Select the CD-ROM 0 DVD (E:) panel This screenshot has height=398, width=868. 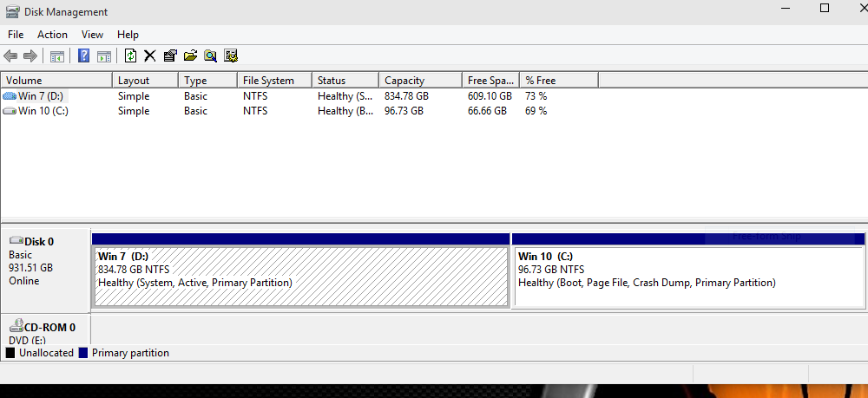pyautogui.click(x=45, y=330)
